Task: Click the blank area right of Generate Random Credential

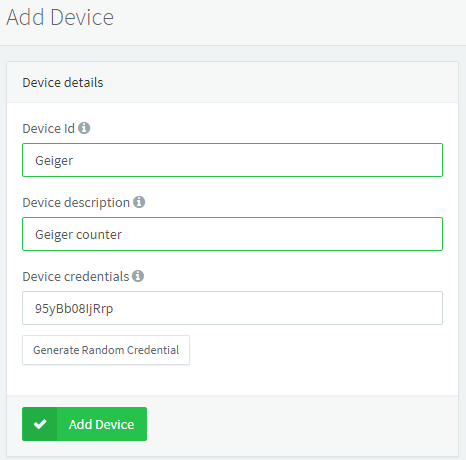Action: [317, 350]
